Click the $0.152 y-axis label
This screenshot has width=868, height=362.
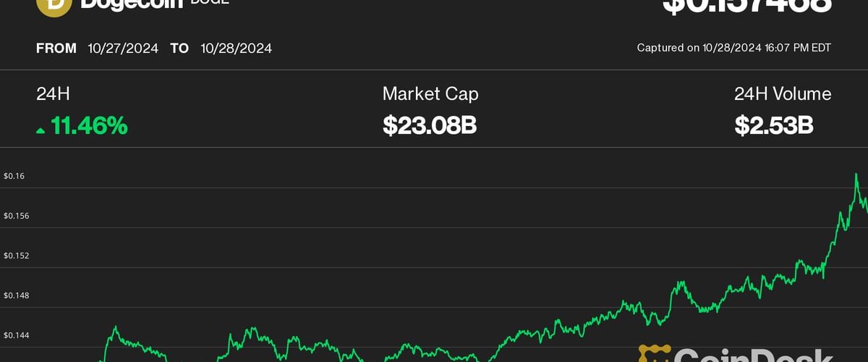coord(17,256)
